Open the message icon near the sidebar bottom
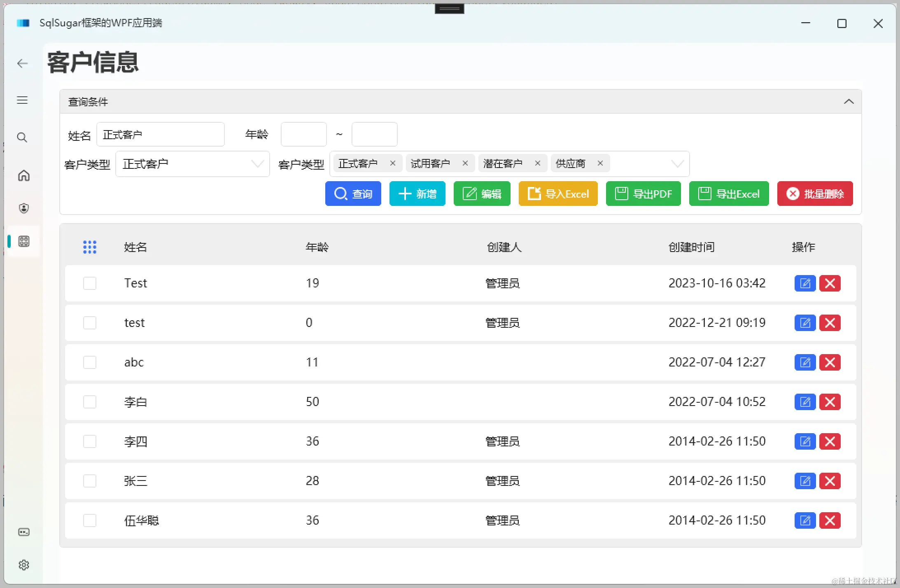The width and height of the screenshot is (900, 588). coord(24,532)
